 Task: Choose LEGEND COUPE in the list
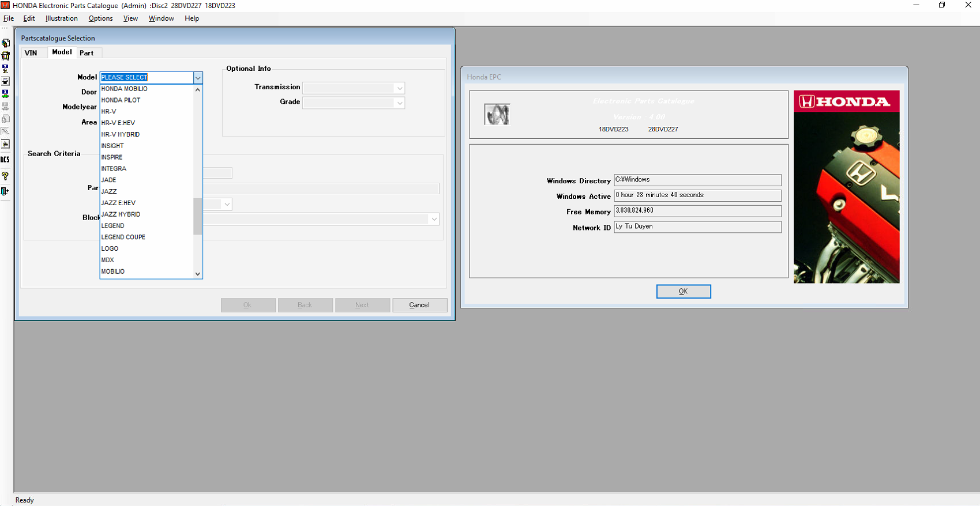point(123,237)
